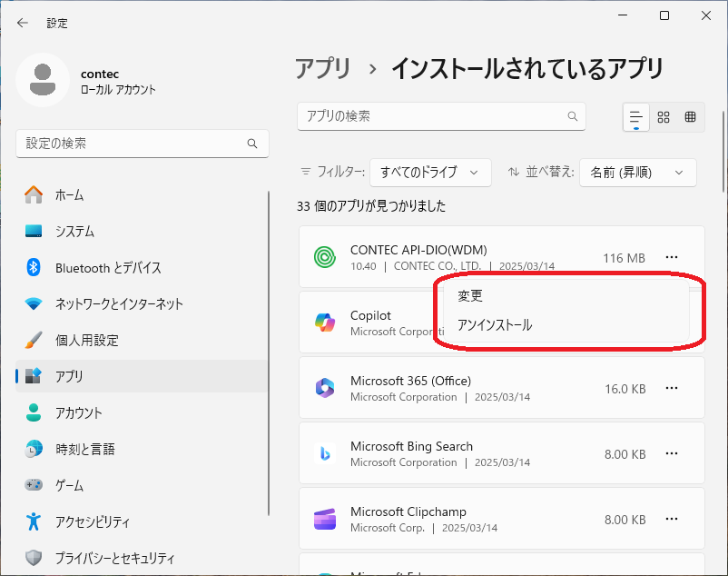
Task: Minimize the 設定 window
Action: tap(623, 15)
